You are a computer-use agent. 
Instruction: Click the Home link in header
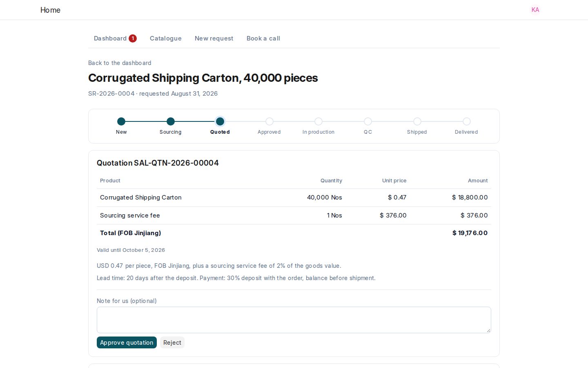point(50,10)
